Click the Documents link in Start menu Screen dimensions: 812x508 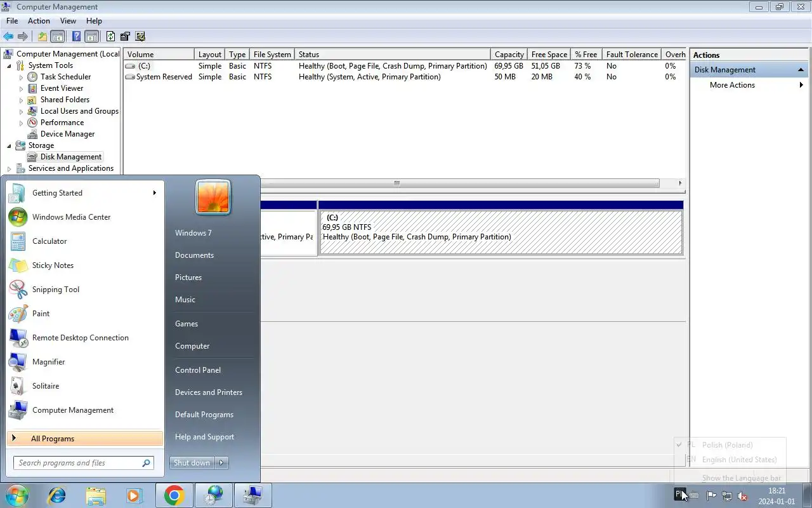coord(194,255)
